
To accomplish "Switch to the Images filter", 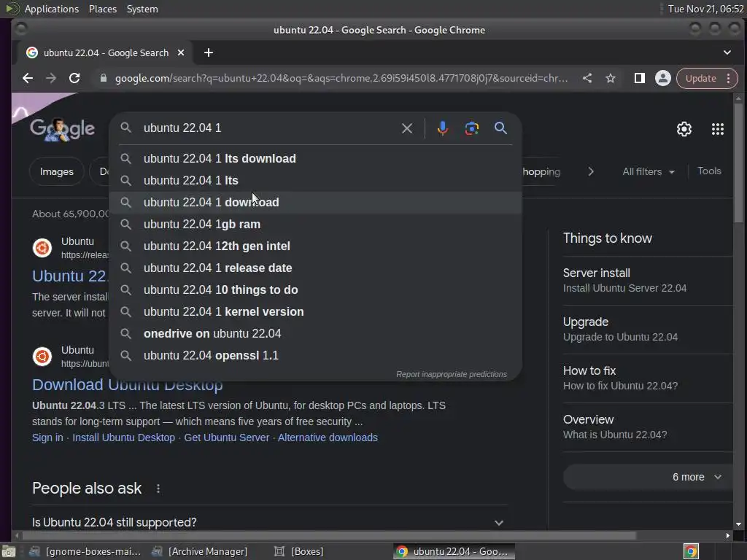I will pyautogui.click(x=57, y=171).
